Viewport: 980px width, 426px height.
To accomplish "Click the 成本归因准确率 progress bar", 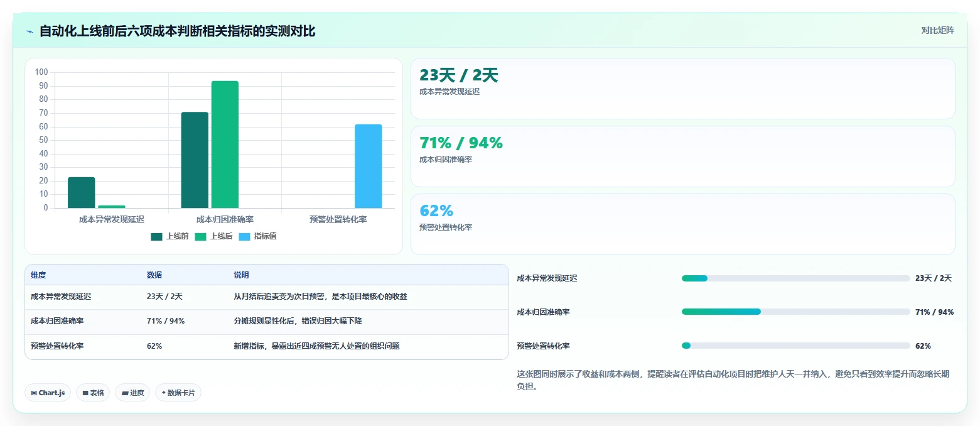I will 795,312.
